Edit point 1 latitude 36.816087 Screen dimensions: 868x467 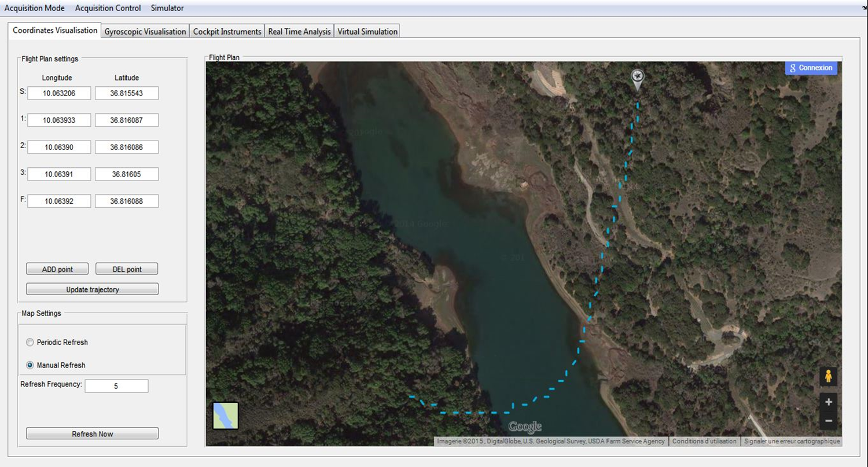(127, 120)
